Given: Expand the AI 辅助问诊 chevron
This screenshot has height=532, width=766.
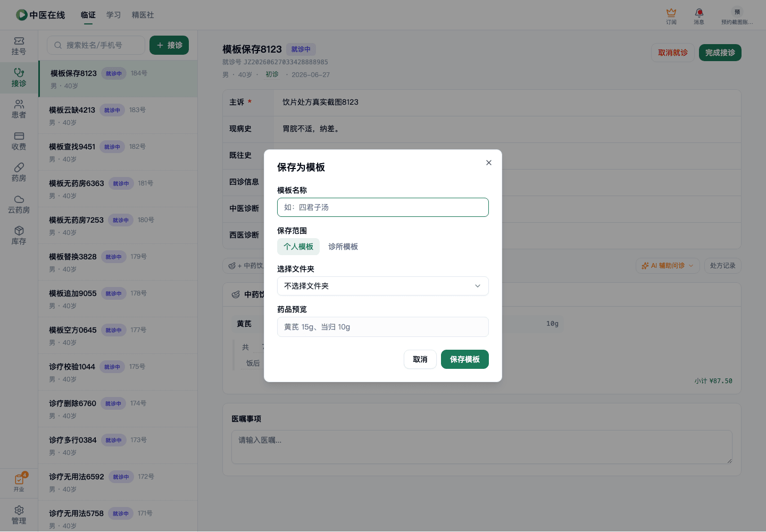Looking at the screenshot, I should pyautogui.click(x=691, y=266).
